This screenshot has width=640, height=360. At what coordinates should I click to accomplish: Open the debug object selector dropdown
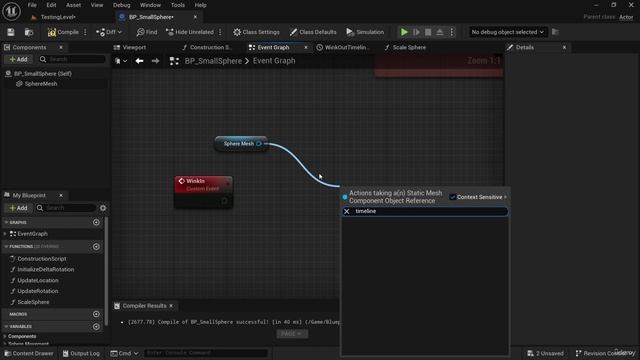[x=507, y=32]
